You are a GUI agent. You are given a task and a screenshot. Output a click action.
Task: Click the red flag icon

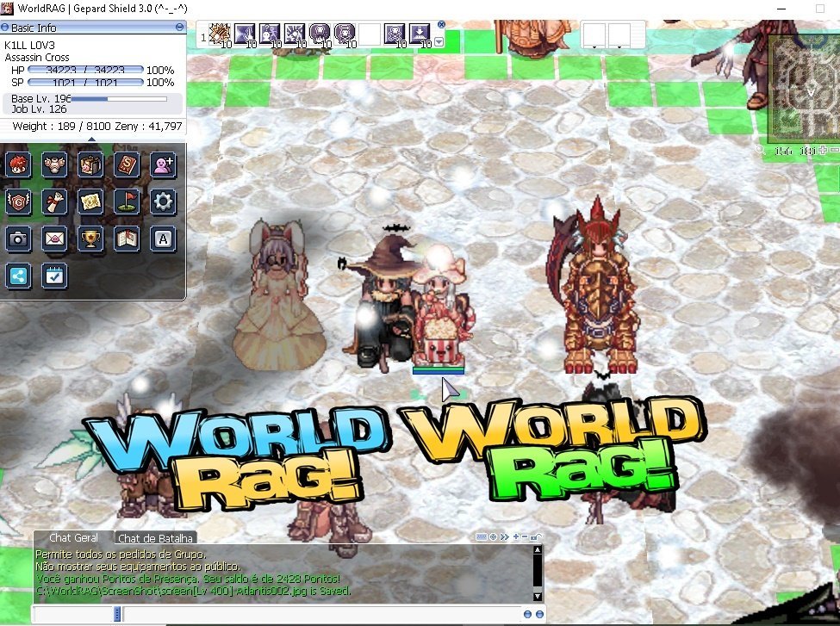click(x=127, y=201)
